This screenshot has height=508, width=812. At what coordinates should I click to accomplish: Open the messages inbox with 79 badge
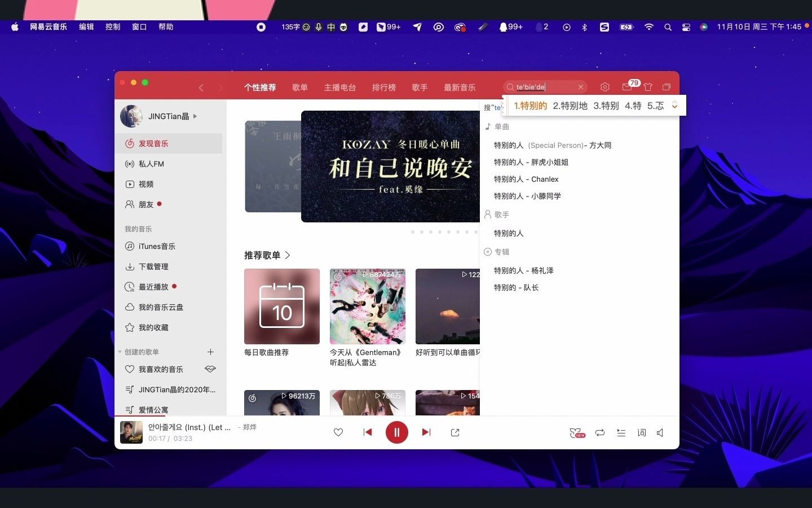pyautogui.click(x=628, y=87)
